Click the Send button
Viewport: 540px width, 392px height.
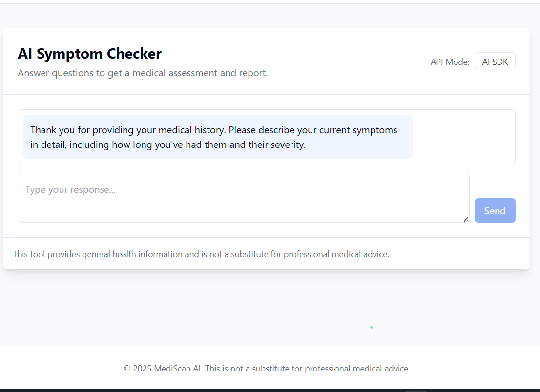tap(495, 210)
